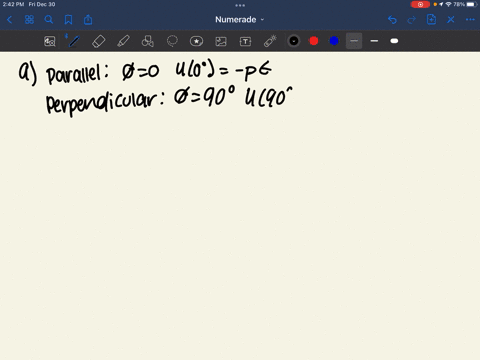The image size is (480, 360).
Task: Select the zoom window tool
Action: (x=50, y=41)
